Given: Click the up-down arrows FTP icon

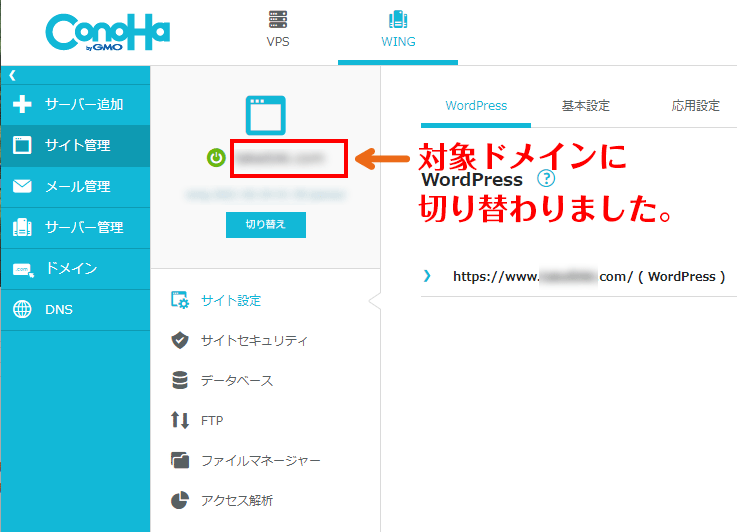Looking at the screenshot, I should tap(180, 420).
